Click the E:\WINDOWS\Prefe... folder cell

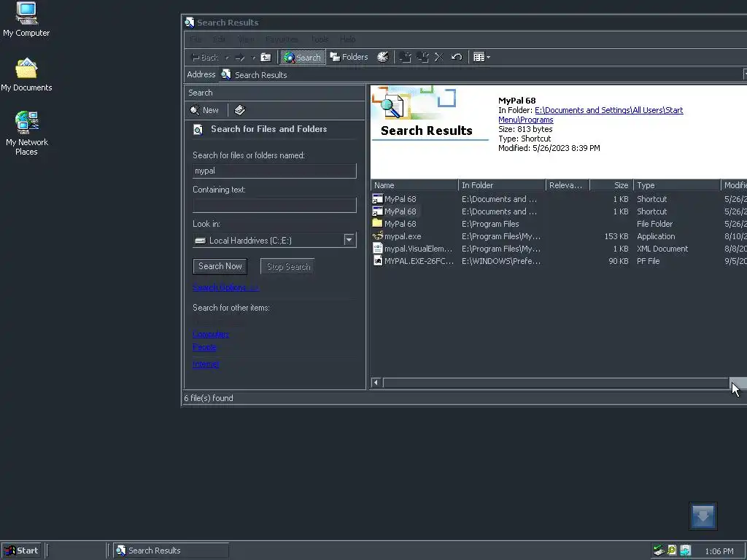tap(500, 261)
